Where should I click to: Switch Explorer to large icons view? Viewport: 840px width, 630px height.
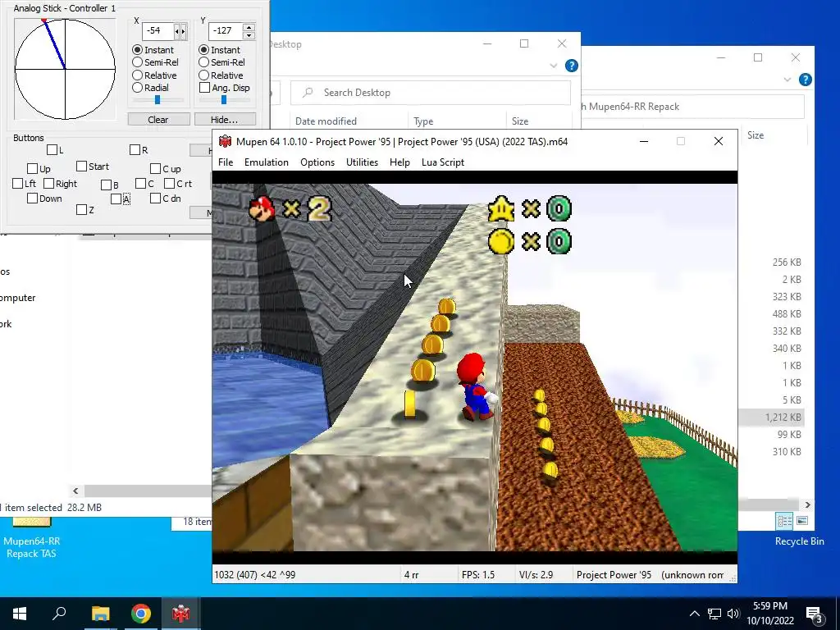tap(802, 521)
